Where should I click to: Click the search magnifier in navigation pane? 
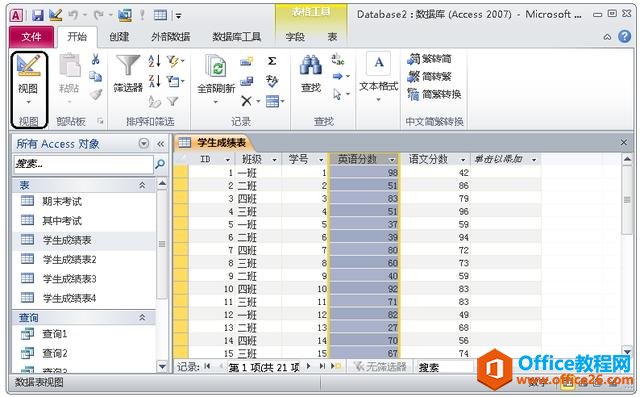pos(160,164)
